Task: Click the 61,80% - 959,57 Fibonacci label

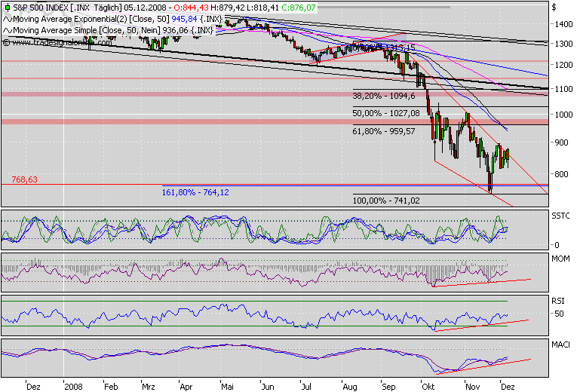Action: (x=384, y=131)
